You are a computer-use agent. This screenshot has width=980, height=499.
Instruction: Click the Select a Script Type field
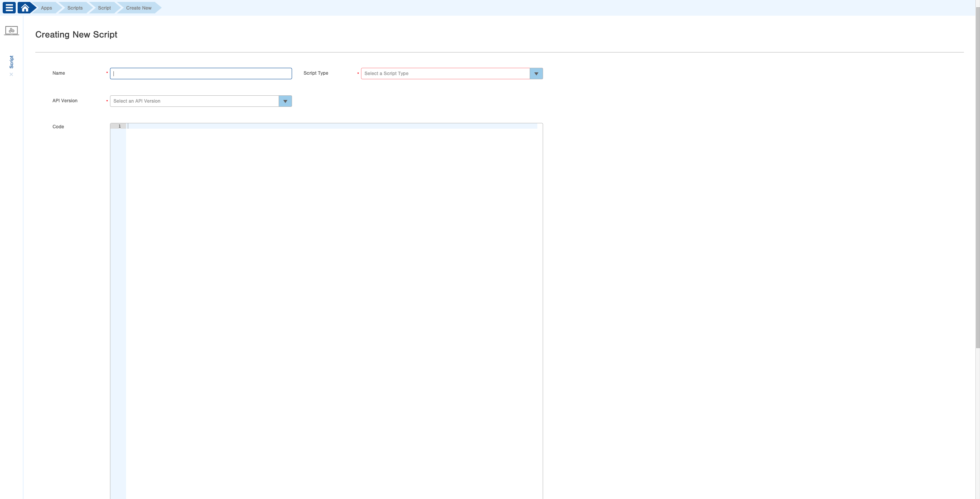point(445,74)
